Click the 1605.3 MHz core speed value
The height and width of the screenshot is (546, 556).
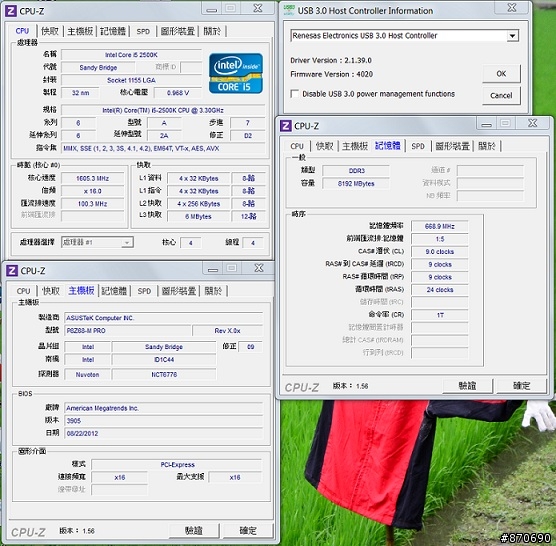(x=93, y=178)
